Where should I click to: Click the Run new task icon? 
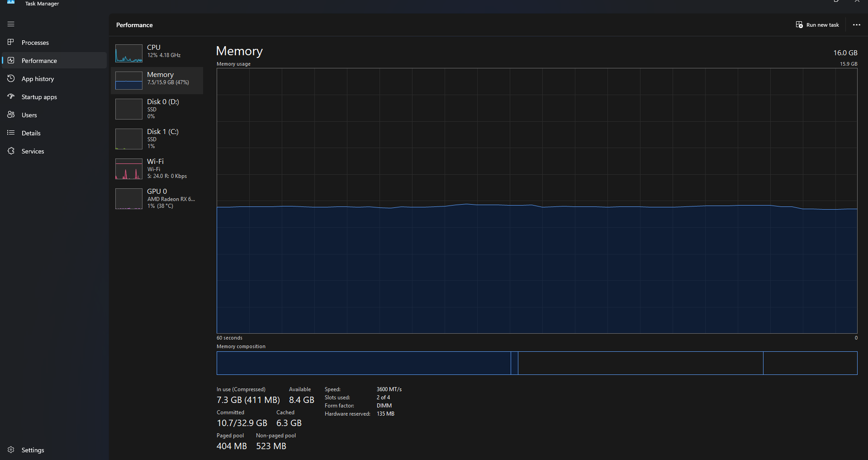799,24
